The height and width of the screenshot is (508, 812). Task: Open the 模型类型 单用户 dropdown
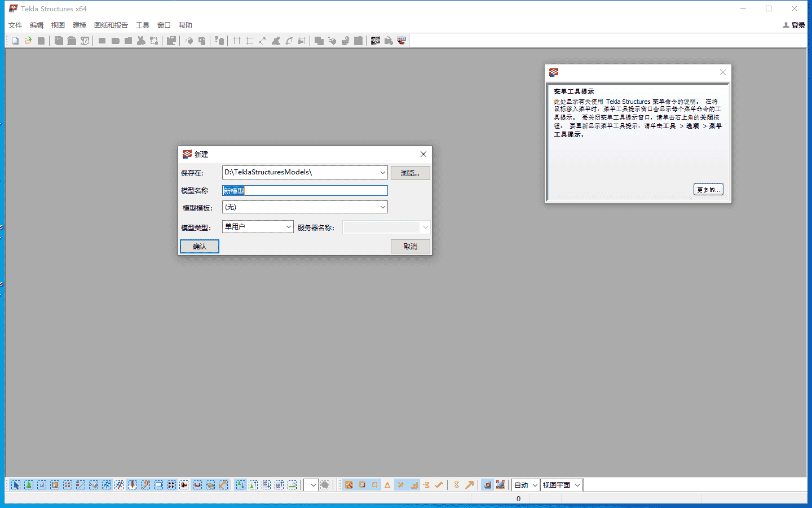pyautogui.click(x=288, y=227)
